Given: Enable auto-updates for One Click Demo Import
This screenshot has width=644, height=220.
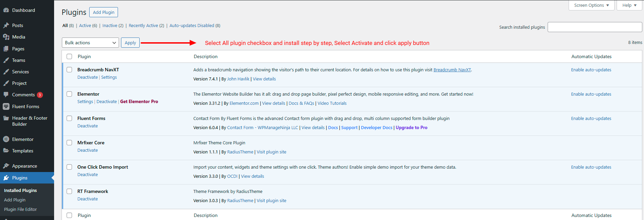Looking at the screenshot, I should (x=591, y=167).
